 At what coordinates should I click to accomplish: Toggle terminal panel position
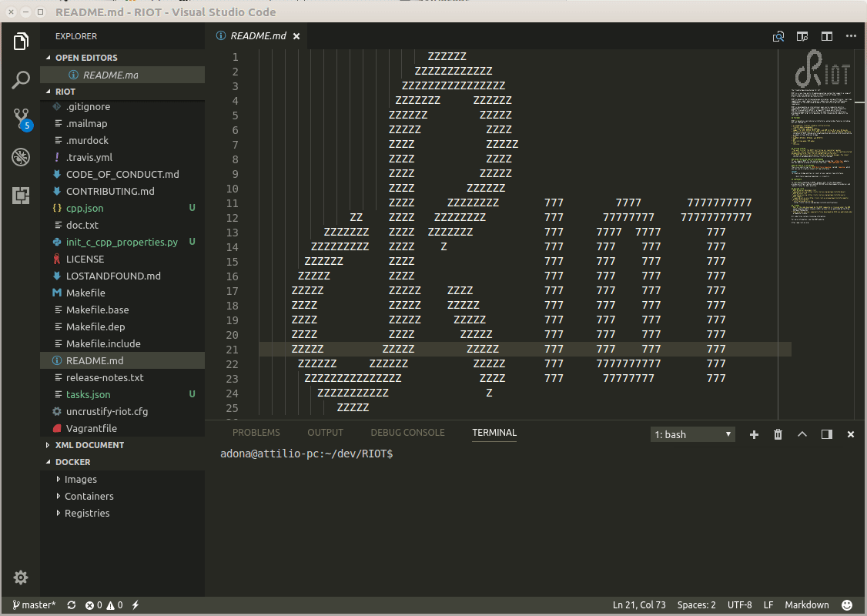click(x=826, y=434)
